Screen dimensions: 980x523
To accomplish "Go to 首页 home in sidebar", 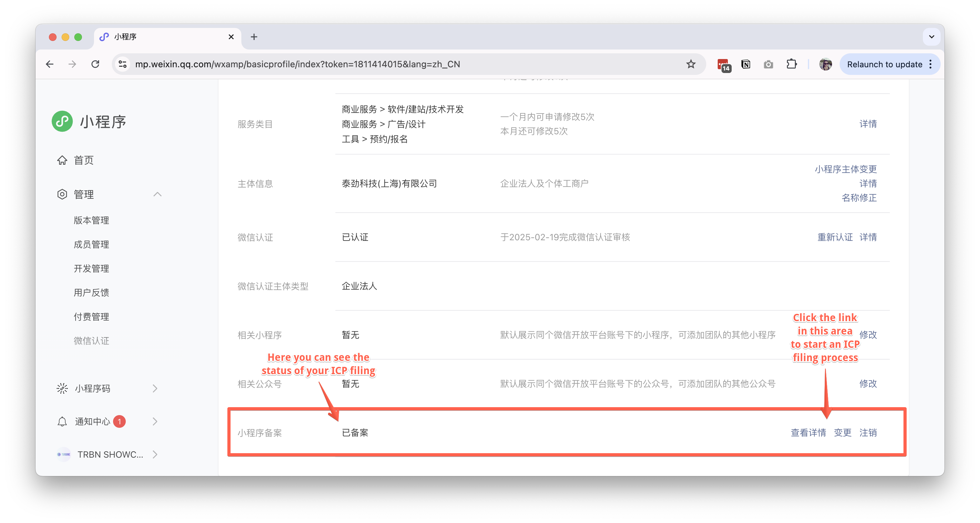I will tap(83, 160).
